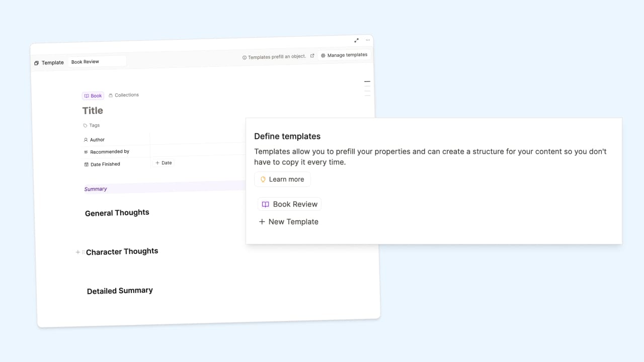Select the Book Review template chip
Viewport: 644px width, 362px height.
click(289, 204)
